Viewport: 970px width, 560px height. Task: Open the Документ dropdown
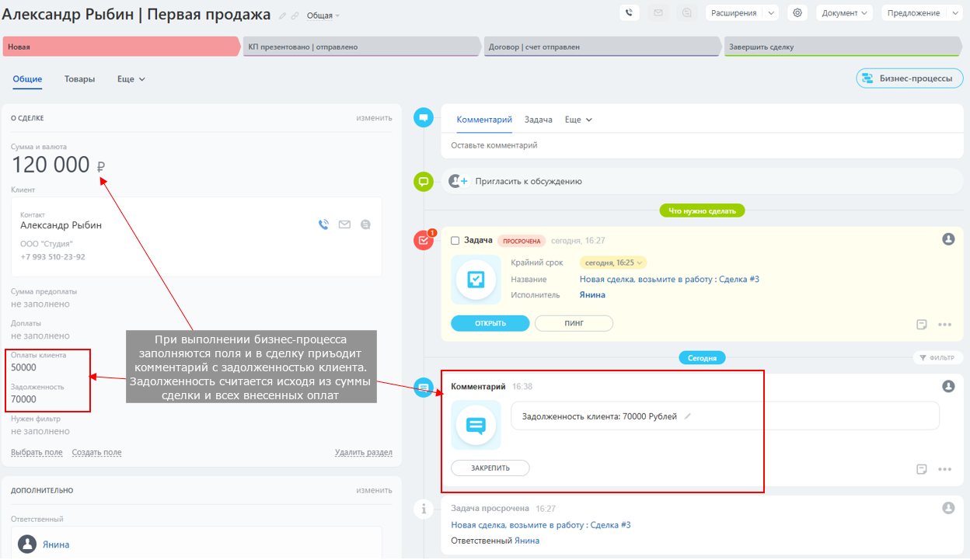(x=844, y=12)
